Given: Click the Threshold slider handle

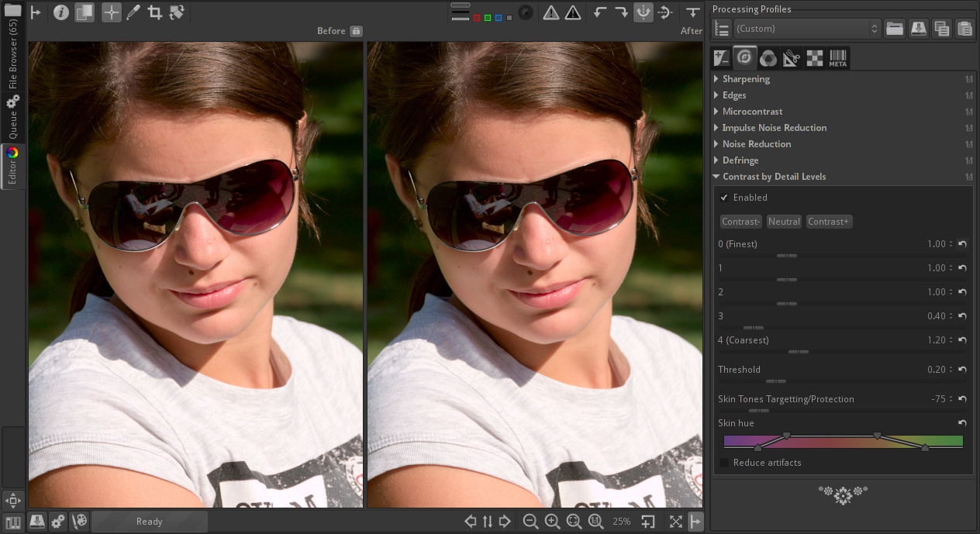Looking at the screenshot, I should coord(775,381).
